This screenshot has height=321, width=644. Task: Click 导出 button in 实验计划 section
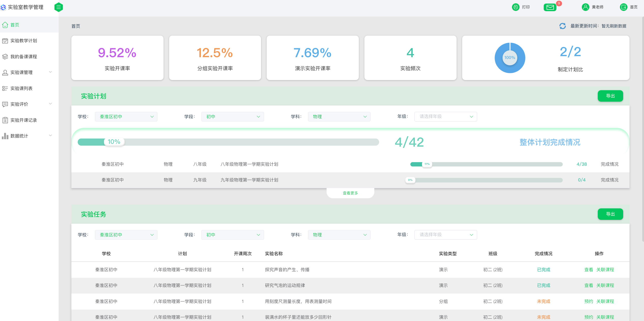pyautogui.click(x=610, y=96)
